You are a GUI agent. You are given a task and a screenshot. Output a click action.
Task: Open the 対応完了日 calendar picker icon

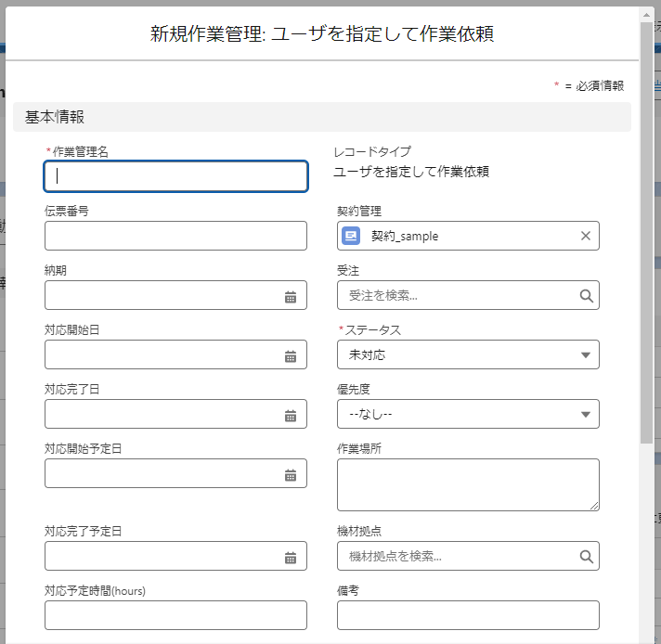point(290,415)
